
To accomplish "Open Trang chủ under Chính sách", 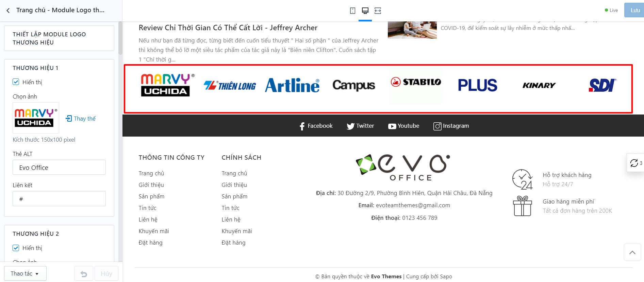I will 234,173.
